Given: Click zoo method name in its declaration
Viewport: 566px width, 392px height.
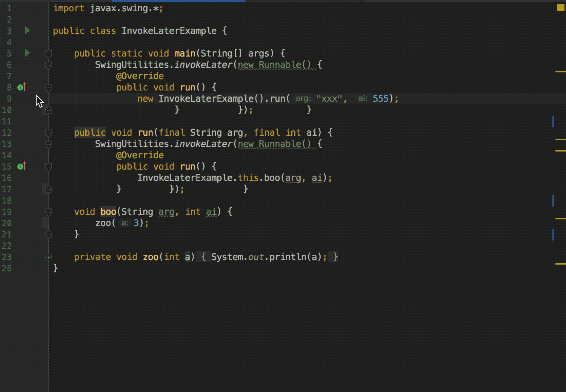Looking at the screenshot, I should tap(151, 257).
